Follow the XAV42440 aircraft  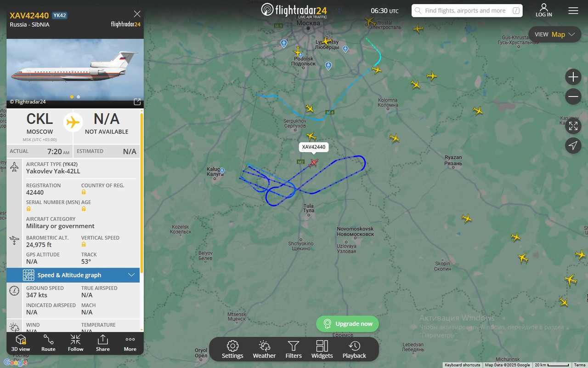point(75,343)
